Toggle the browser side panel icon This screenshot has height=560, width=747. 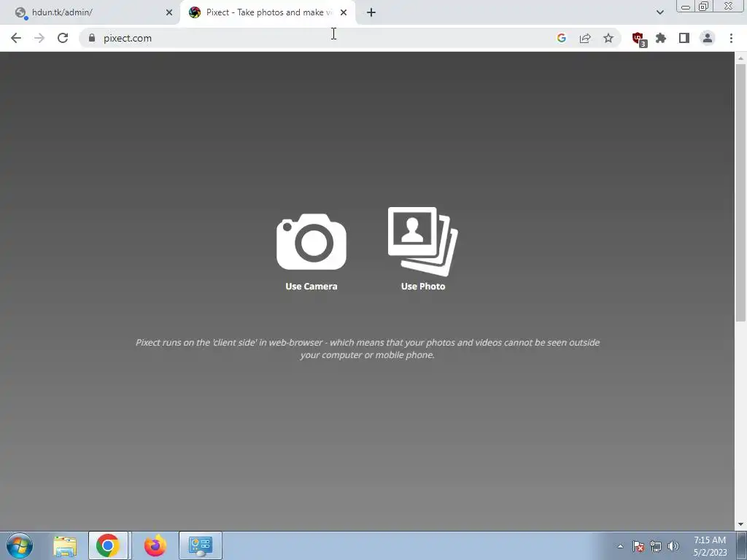684,38
